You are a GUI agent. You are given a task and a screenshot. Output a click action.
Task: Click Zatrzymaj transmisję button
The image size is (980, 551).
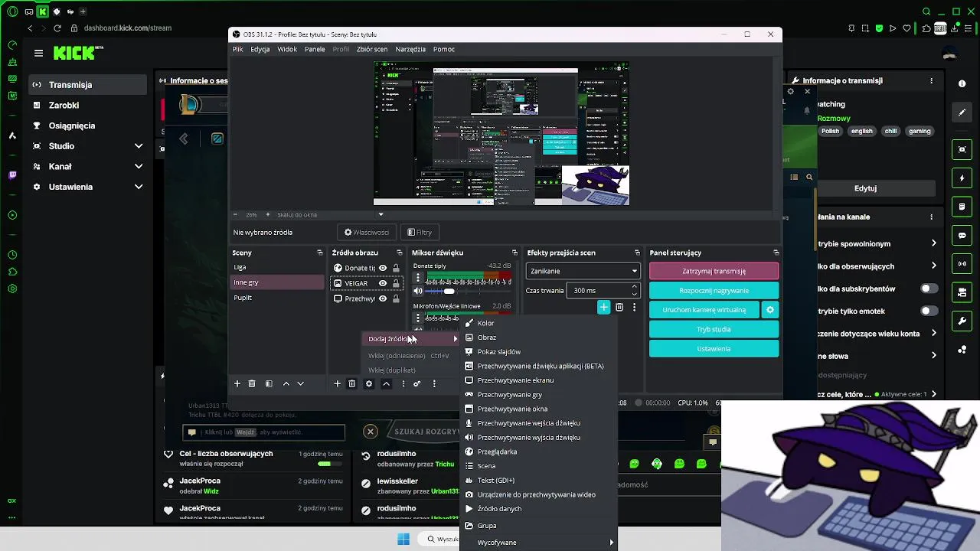coord(714,271)
